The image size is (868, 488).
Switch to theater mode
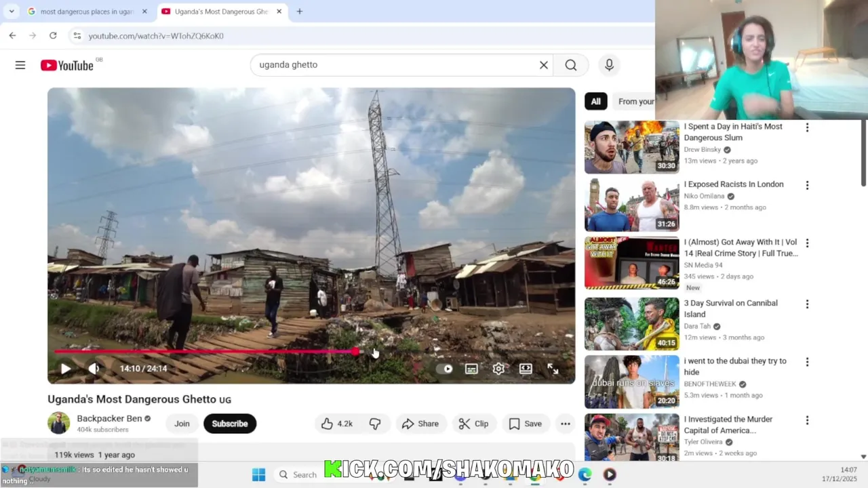[x=526, y=369]
